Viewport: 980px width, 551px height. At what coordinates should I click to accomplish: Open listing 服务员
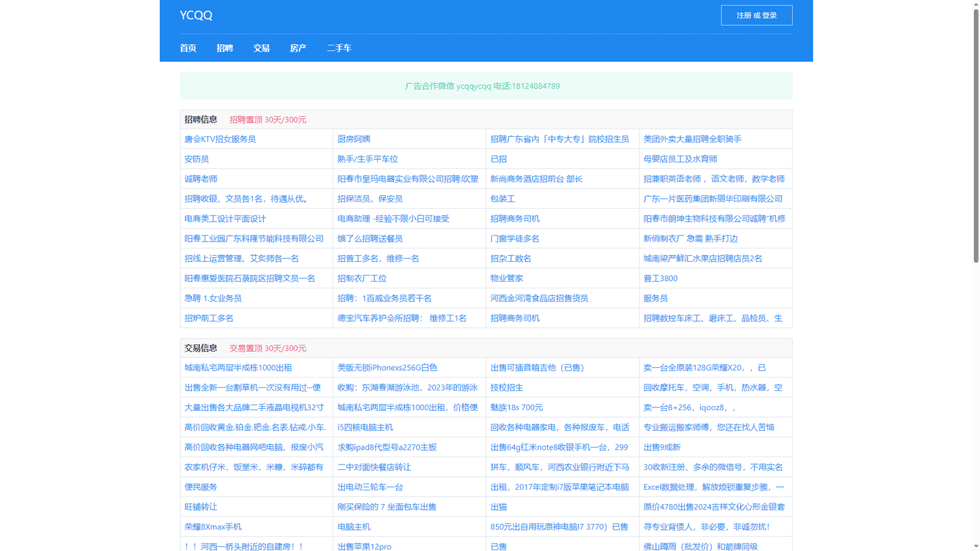(656, 298)
